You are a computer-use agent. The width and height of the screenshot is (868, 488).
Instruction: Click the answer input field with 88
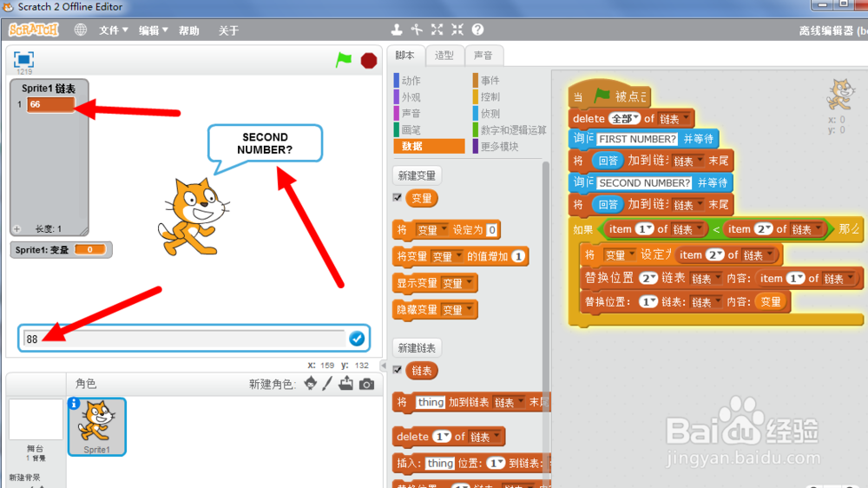(x=185, y=339)
